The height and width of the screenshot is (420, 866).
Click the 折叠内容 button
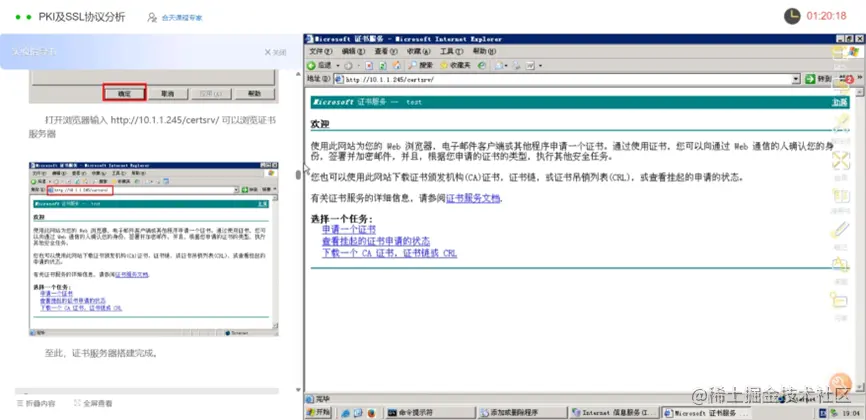click(36, 403)
